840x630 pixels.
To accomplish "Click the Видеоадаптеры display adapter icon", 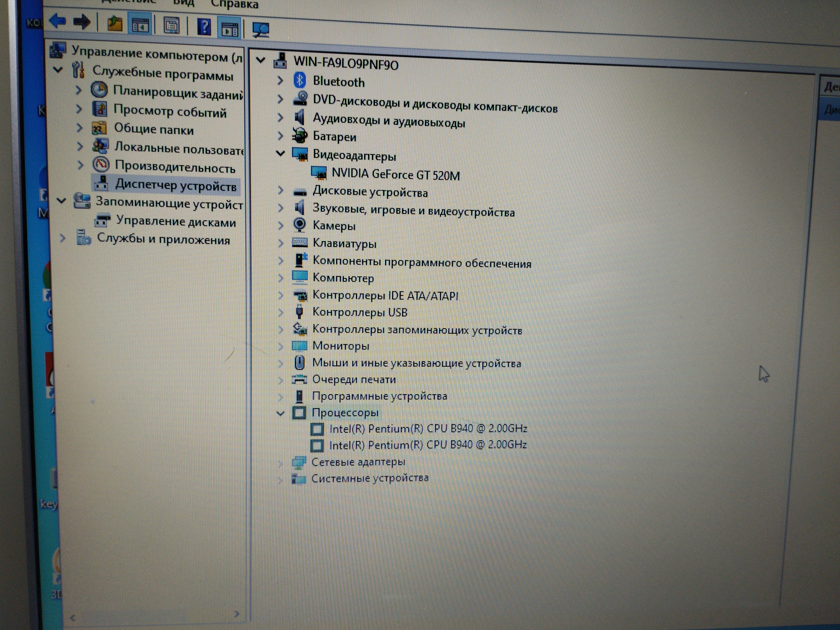I will click(x=300, y=154).
